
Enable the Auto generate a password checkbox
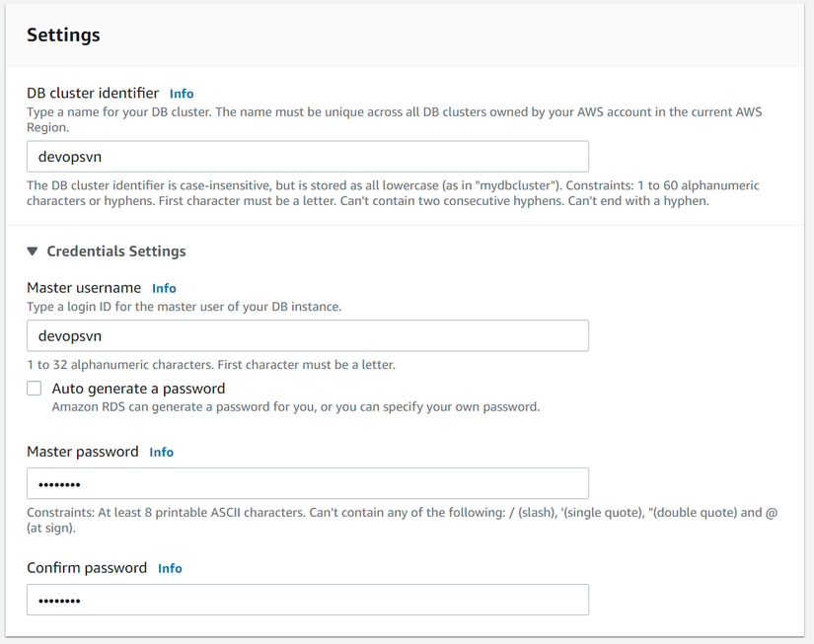(x=35, y=389)
